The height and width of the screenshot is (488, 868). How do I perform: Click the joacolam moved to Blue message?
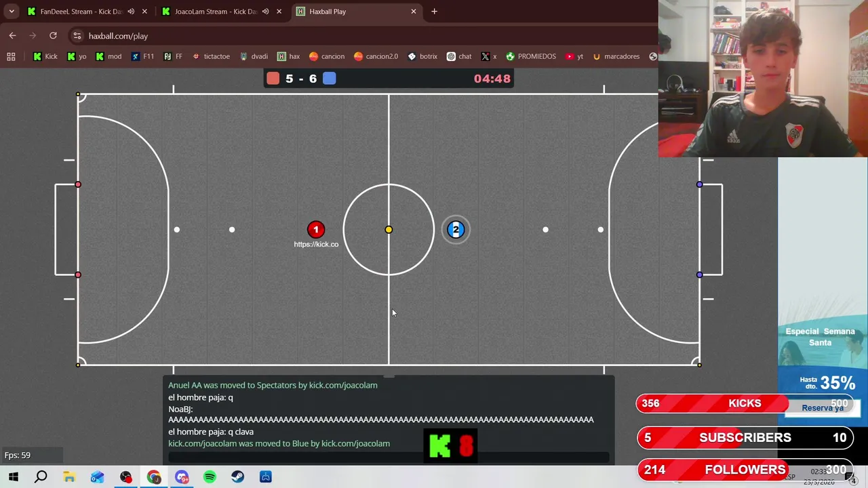click(279, 443)
